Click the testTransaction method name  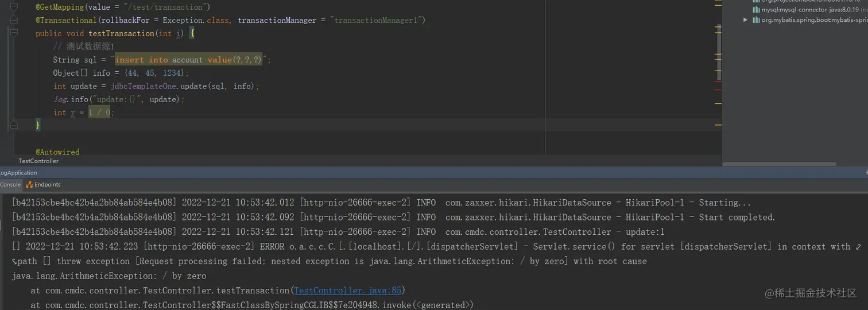coord(121,33)
